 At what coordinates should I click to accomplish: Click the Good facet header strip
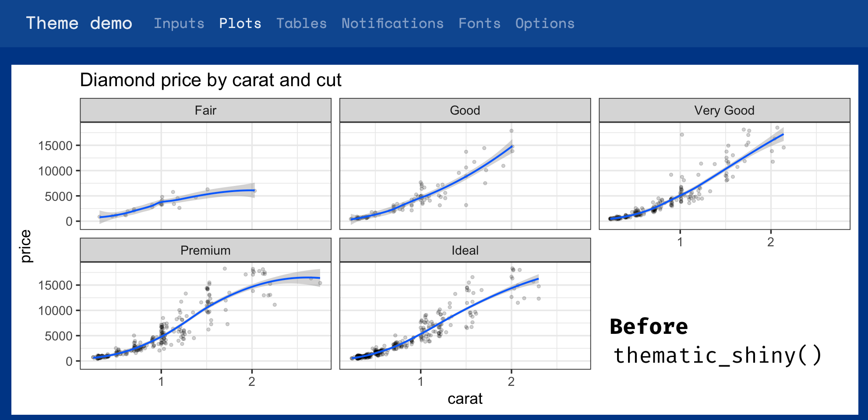(465, 110)
